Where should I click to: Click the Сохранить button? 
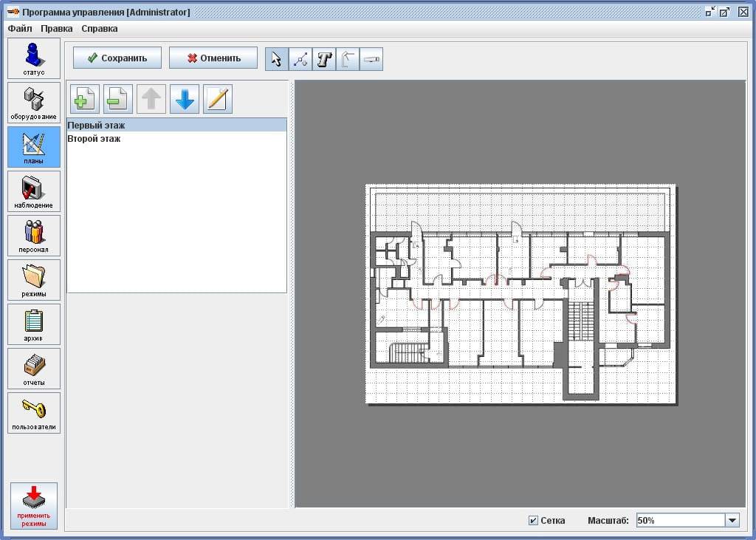click(x=117, y=58)
